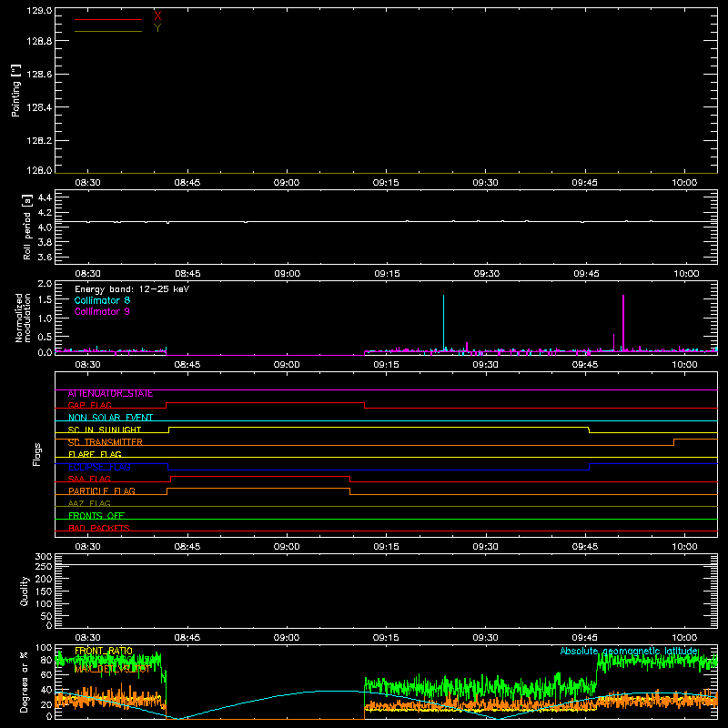The height and width of the screenshot is (728, 728).
Task: Click the 128.2 pointing axis value
Action: (x=39, y=141)
